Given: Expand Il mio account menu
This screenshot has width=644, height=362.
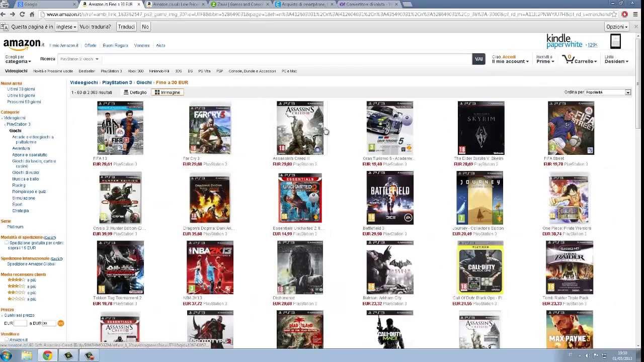Looking at the screenshot, I should [x=510, y=59].
